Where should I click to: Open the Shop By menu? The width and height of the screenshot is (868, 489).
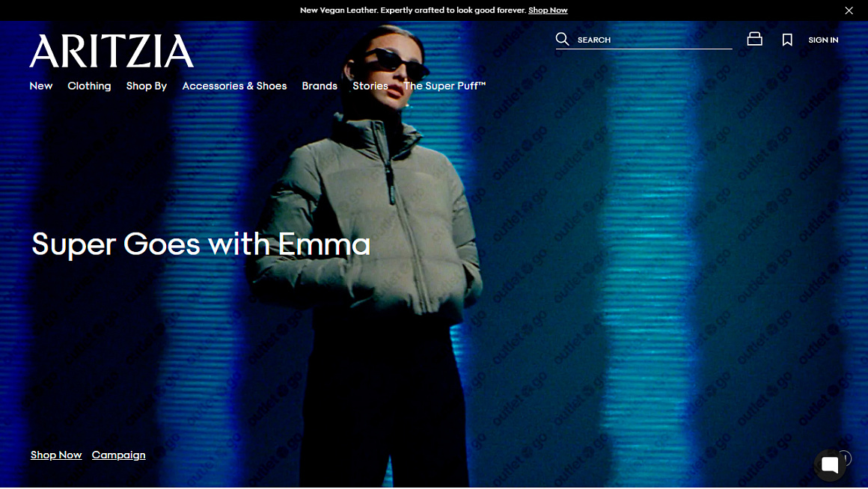tap(147, 86)
